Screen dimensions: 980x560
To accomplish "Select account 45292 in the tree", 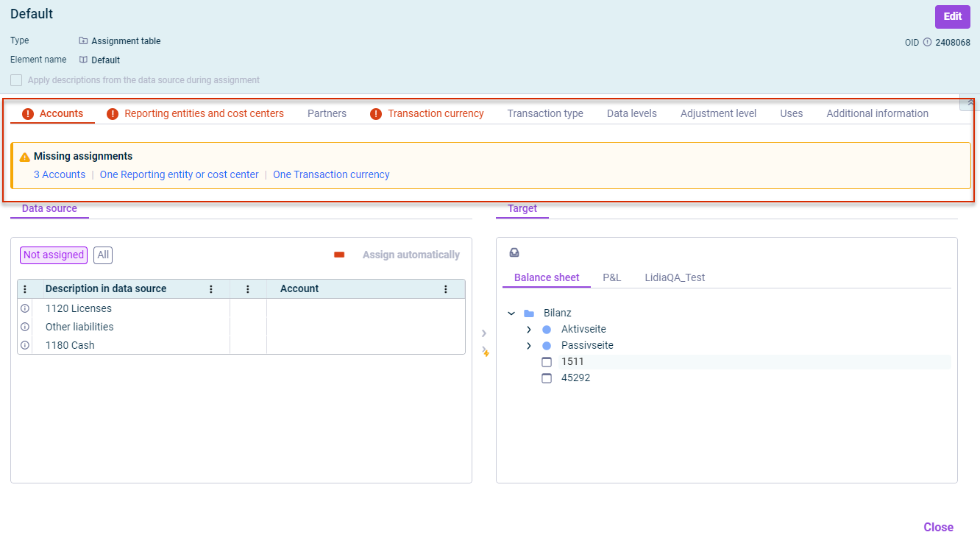I will pyautogui.click(x=575, y=378).
